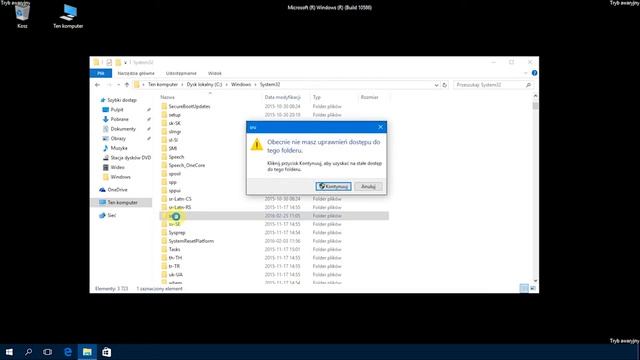Open Task View from the taskbar
The image size is (640, 360).
47,352
